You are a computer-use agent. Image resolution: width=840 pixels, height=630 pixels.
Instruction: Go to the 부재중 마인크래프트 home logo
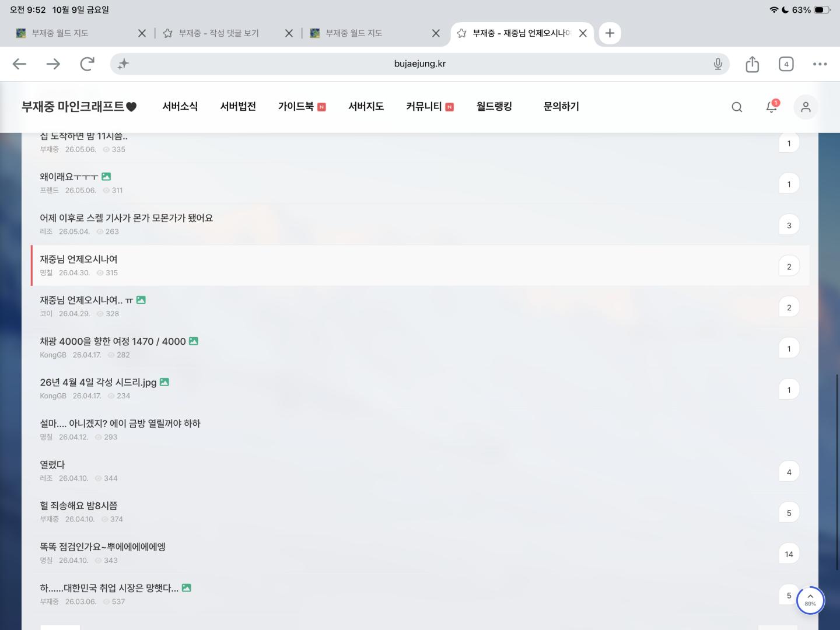pos(79,106)
